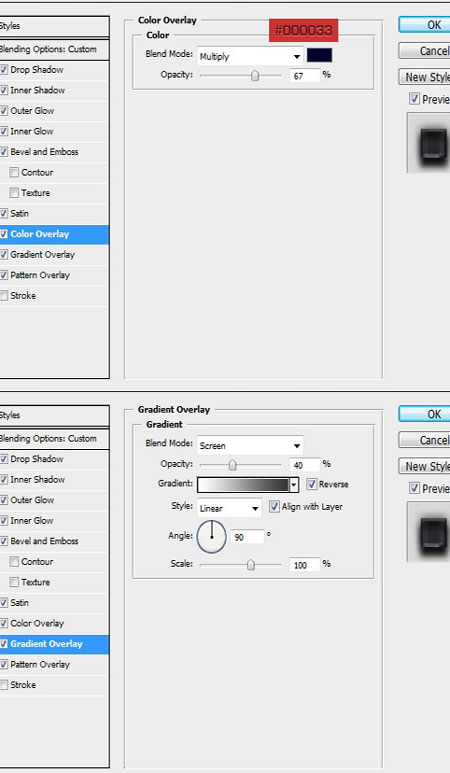Select Drop Shadow row in Gradient Overlay dialog
This screenshot has height=773, width=450.
[53, 459]
